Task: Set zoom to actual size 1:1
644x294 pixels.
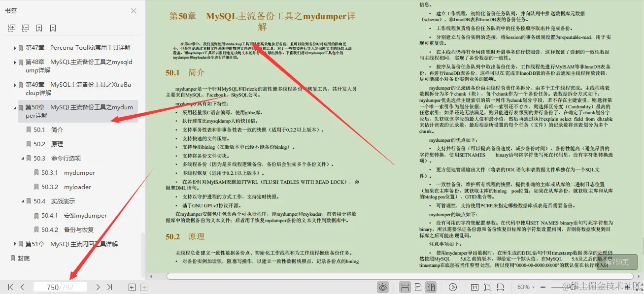Action: click(475, 287)
